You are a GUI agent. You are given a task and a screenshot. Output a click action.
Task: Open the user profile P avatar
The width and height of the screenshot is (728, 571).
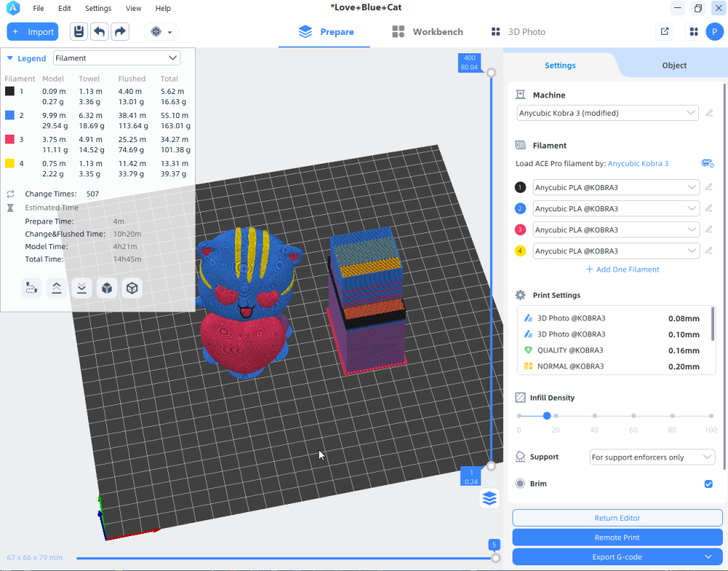[715, 31]
